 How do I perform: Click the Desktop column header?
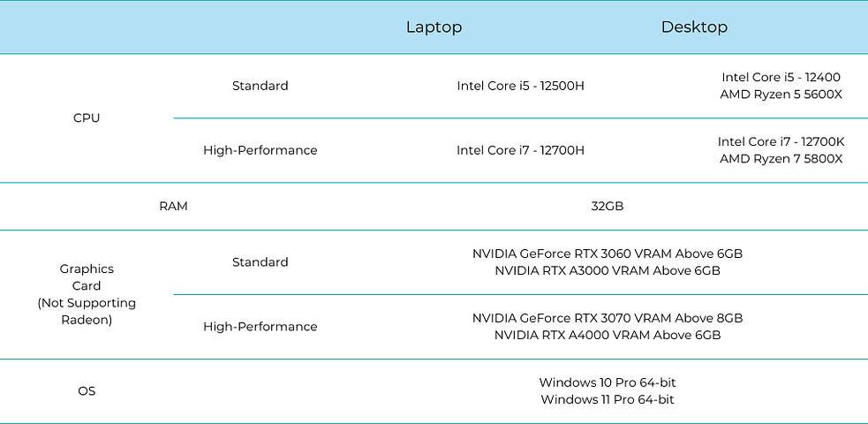click(x=694, y=27)
